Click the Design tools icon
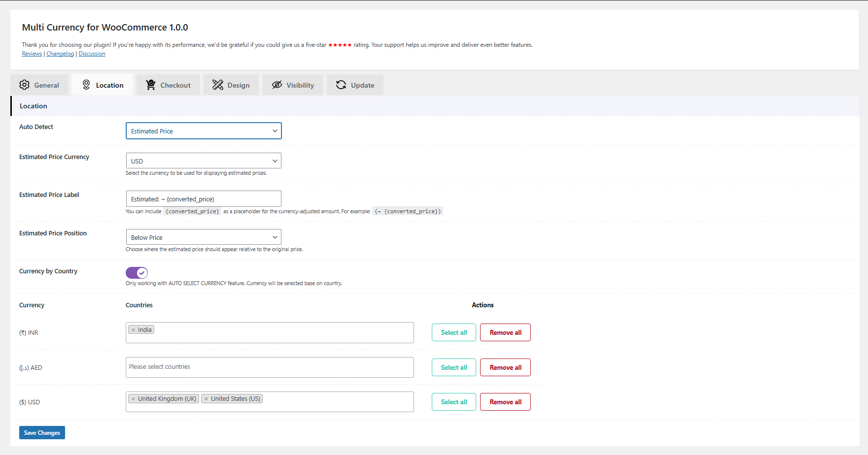The image size is (868, 455). pyautogui.click(x=218, y=85)
